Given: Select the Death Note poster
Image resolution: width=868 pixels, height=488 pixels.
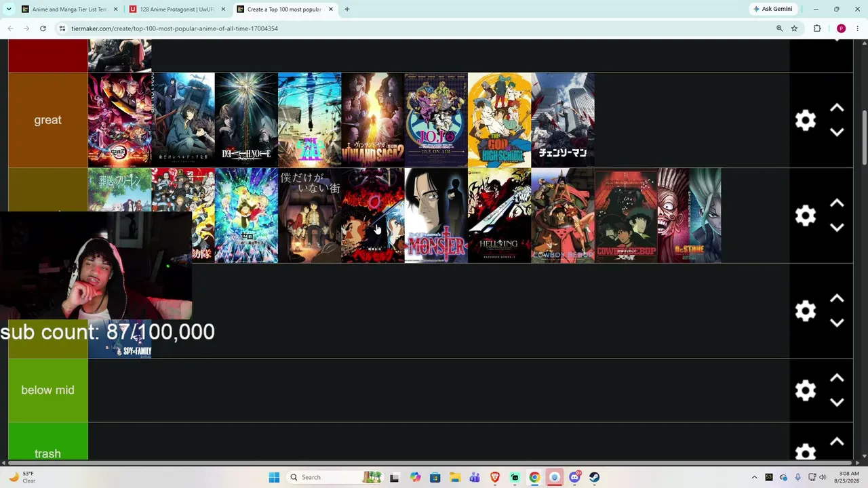Looking at the screenshot, I should click(x=246, y=120).
